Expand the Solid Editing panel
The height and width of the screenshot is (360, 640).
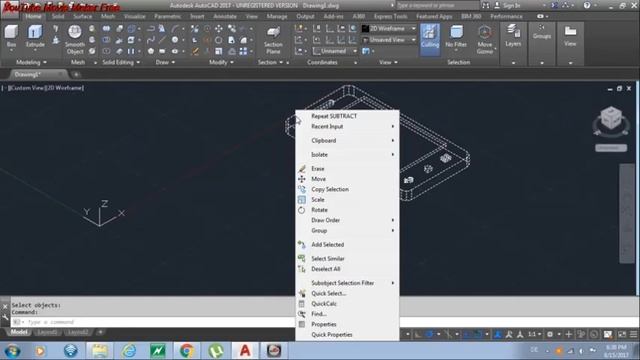(x=121, y=62)
